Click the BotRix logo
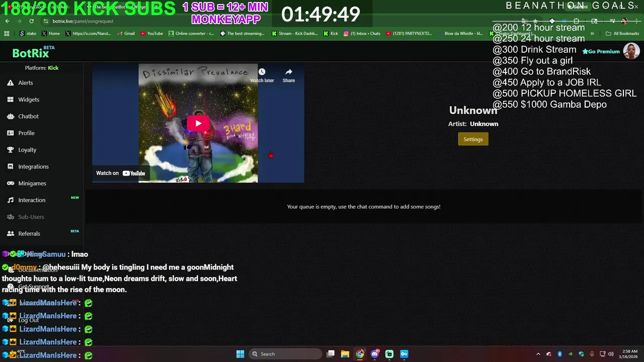This screenshot has width=644, height=362. 30,53
